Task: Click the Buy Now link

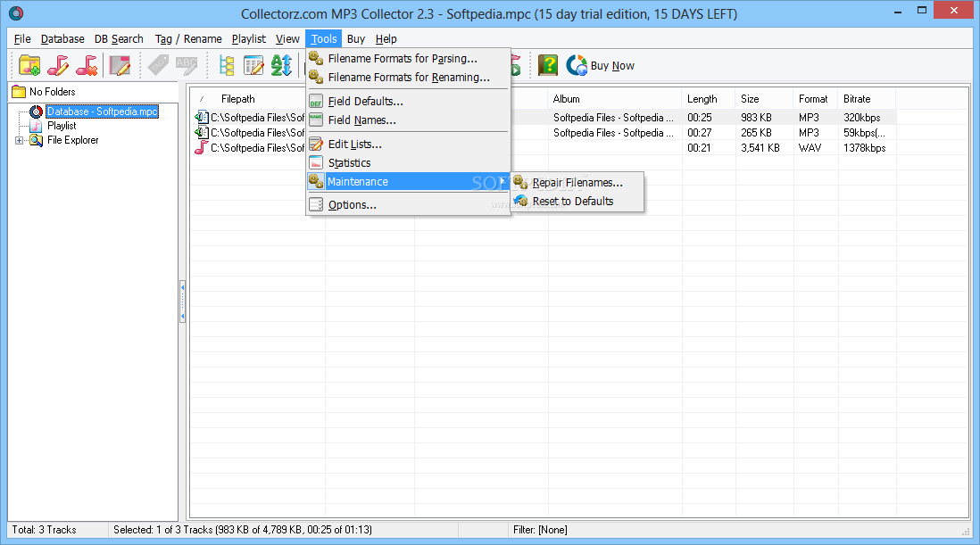Action: (612, 65)
